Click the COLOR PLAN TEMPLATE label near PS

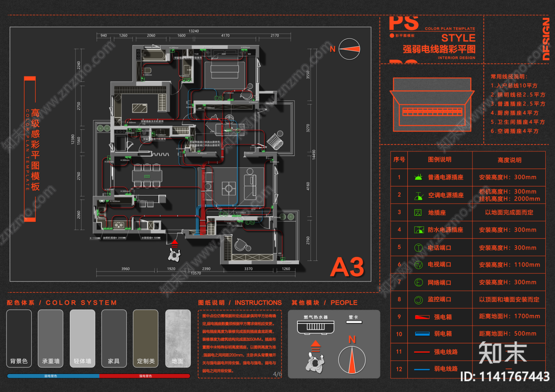pyautogui.click(x=450, y=29)
